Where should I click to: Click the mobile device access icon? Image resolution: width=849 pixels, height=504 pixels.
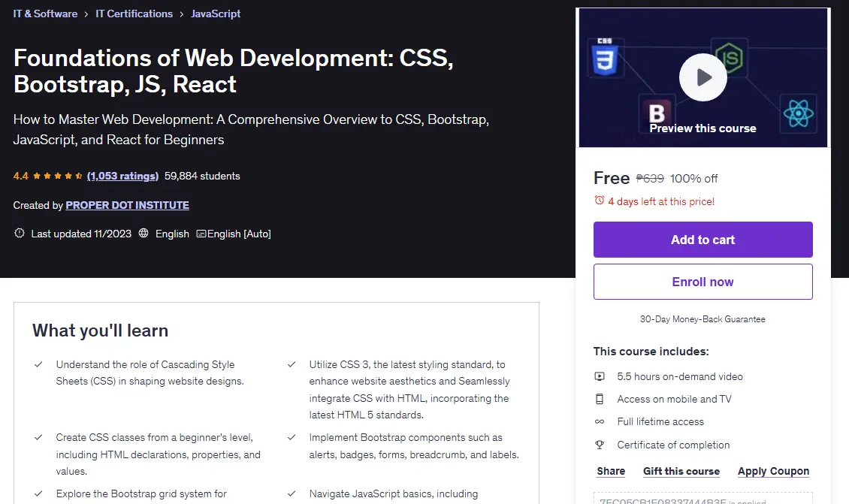click(600, 399)
